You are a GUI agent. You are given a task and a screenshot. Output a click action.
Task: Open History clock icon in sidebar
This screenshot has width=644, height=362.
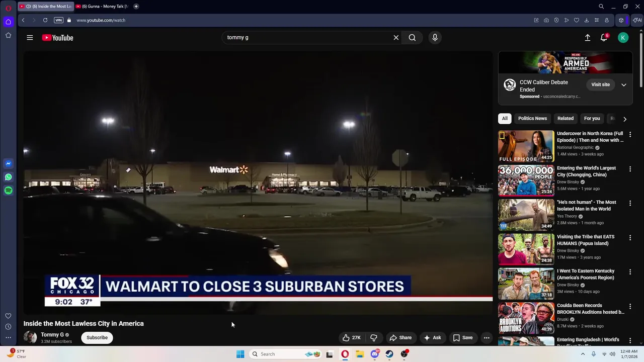tap(8, 327)
